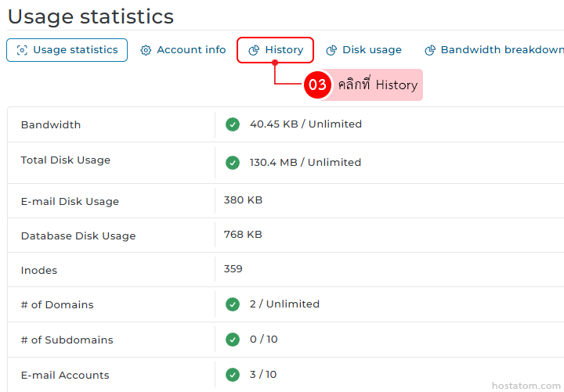Click the Bandwidth row label
The height and width of the screenshot is (392, 564).
coord(51,124)
